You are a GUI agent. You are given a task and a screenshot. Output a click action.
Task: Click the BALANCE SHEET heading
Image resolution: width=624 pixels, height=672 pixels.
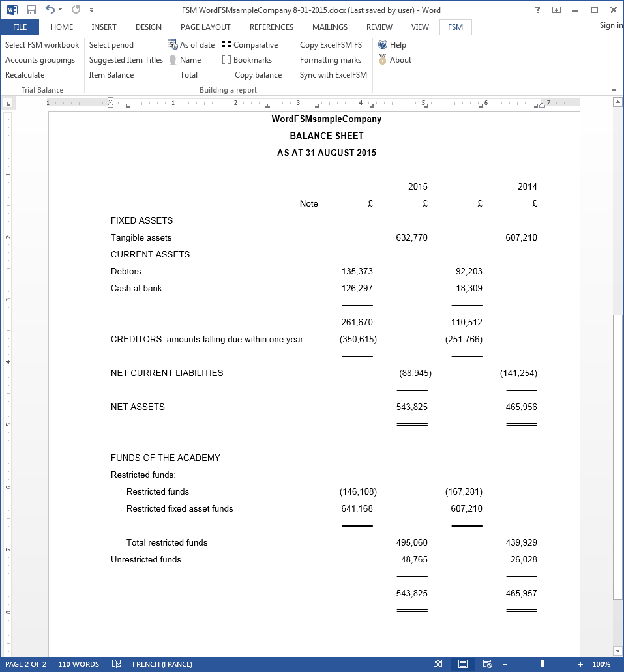pos(327,136)
